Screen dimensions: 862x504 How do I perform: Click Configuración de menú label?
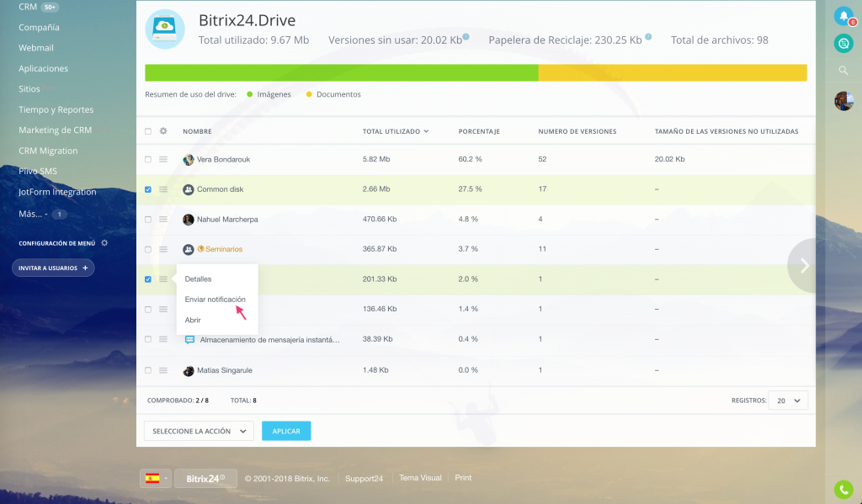tap(56, 243)
